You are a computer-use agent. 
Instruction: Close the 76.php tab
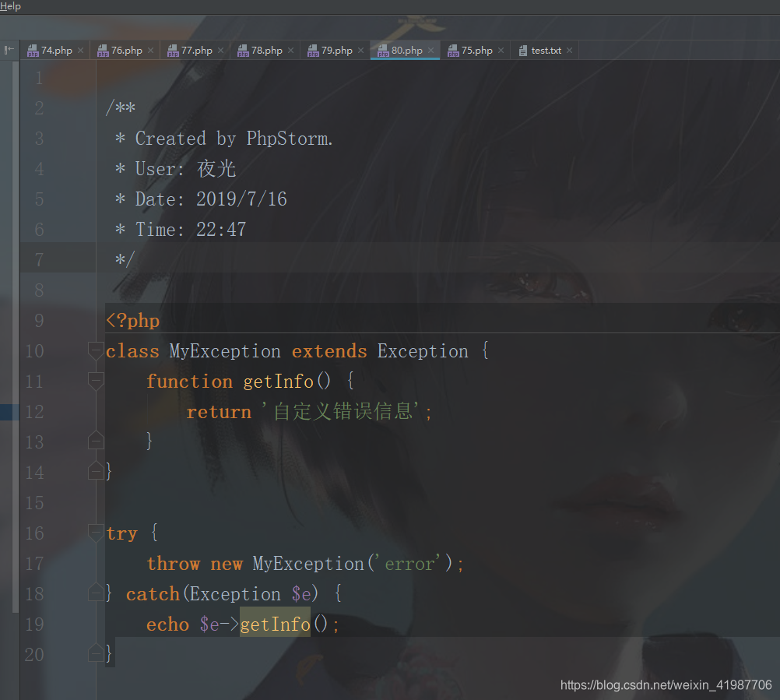(151, 51)
